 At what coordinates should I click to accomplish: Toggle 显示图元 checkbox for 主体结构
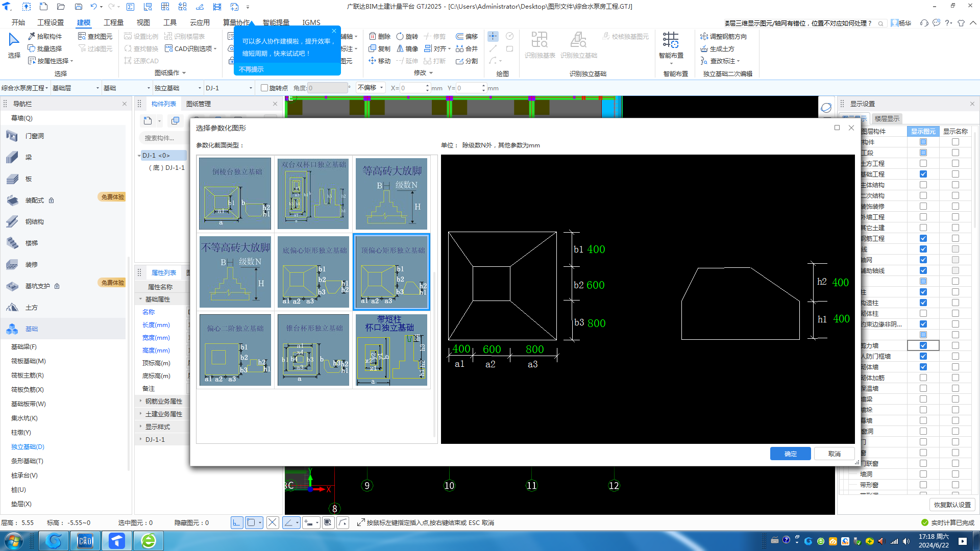[x=923, y=185]
